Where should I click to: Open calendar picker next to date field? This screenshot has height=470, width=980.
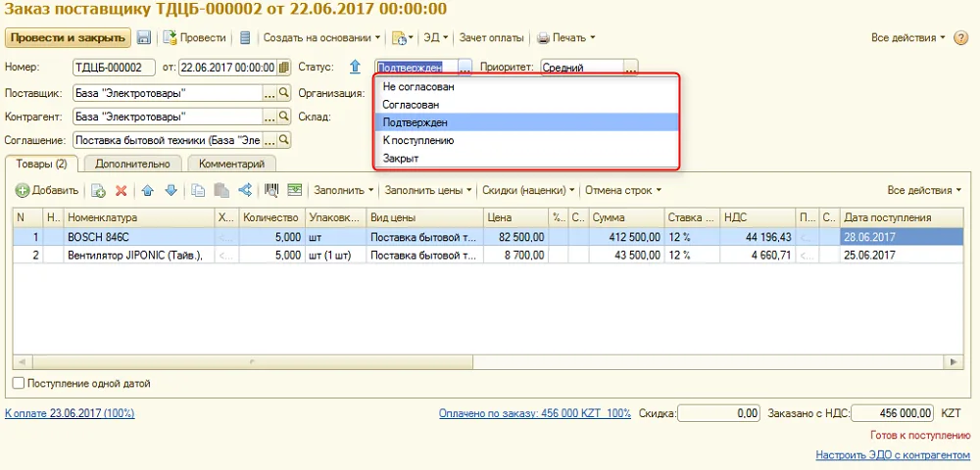click(x=284, y=68)
